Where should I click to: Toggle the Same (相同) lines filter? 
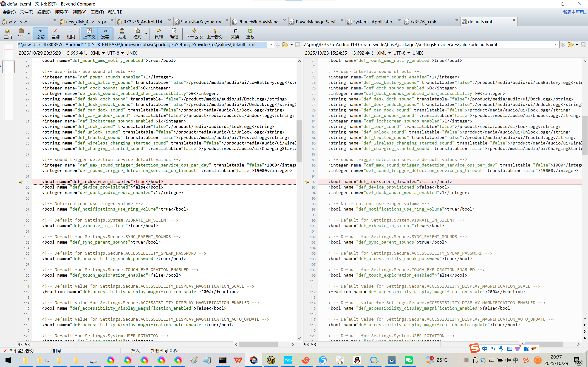point(71,33)
